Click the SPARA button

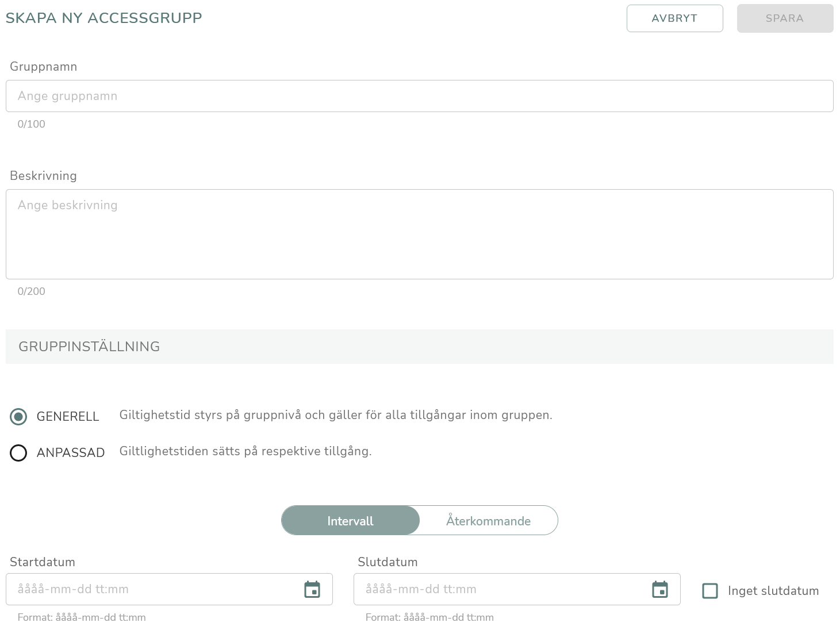(785, 18)
